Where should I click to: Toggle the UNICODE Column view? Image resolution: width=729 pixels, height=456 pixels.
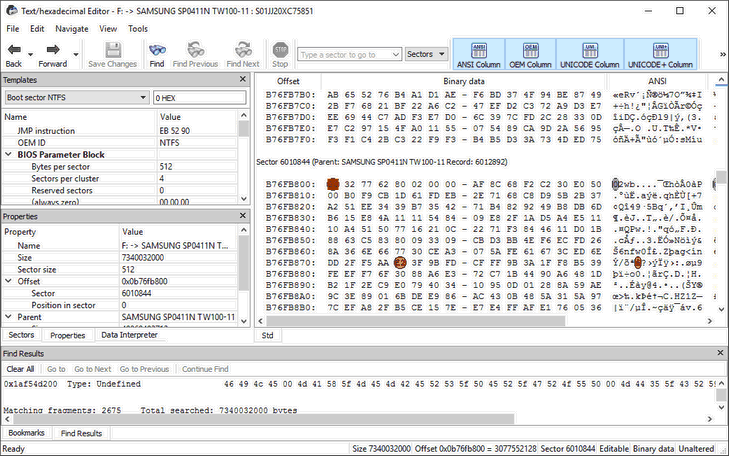[x=590, y=54]
